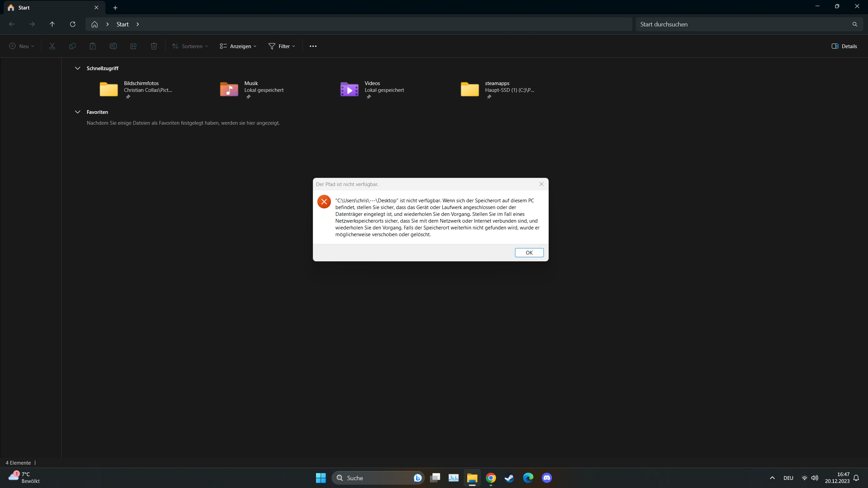868x488 pixels.
Task: Open the Filter menu
Action: [x=281, y=46]
